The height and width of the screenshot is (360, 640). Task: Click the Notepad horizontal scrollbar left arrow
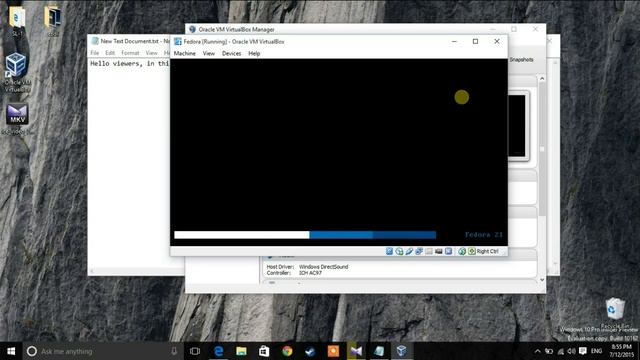[x=91, y=271]
